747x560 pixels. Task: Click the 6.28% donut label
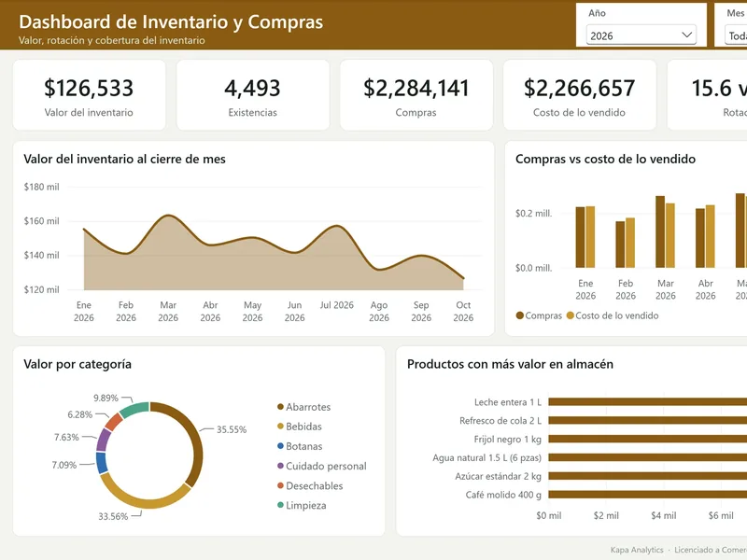tap(80, 414)
